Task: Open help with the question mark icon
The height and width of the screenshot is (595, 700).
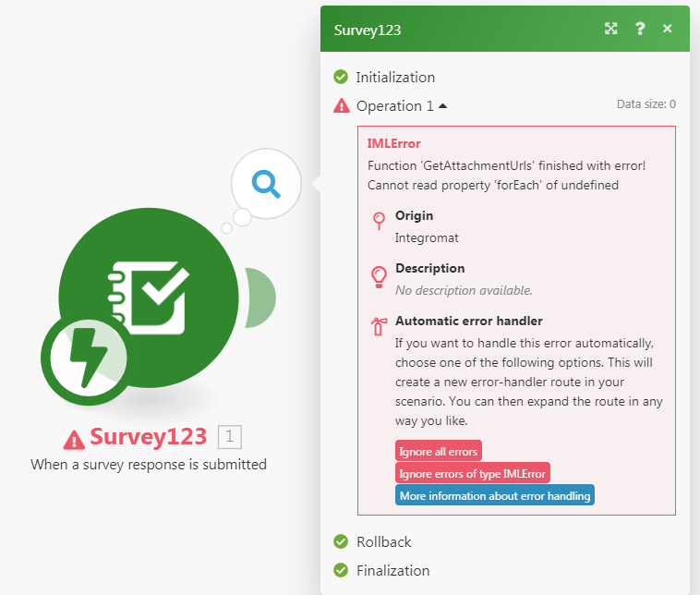Action: (x=640, y=29)
